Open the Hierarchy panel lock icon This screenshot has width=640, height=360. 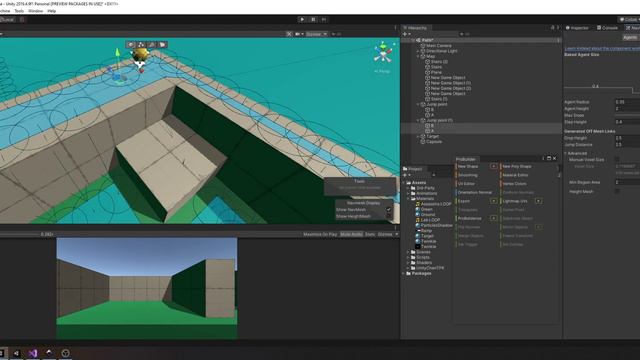[x=553, y=28]
